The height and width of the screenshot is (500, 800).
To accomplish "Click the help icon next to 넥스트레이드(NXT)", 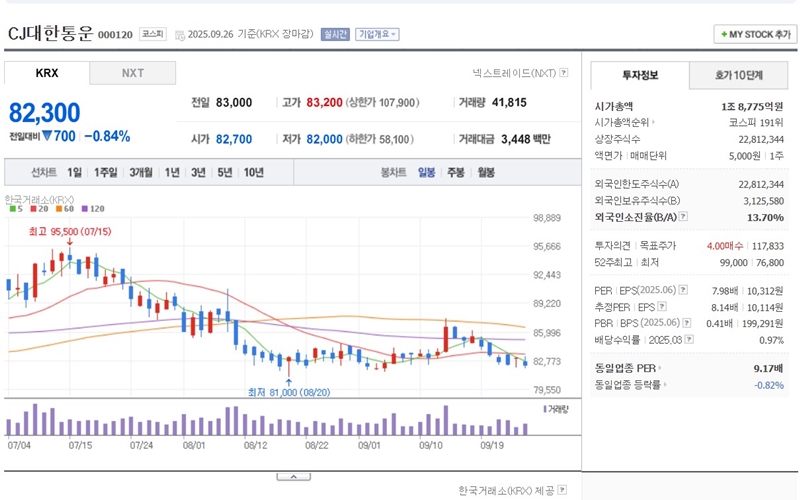I will [563, 73].
